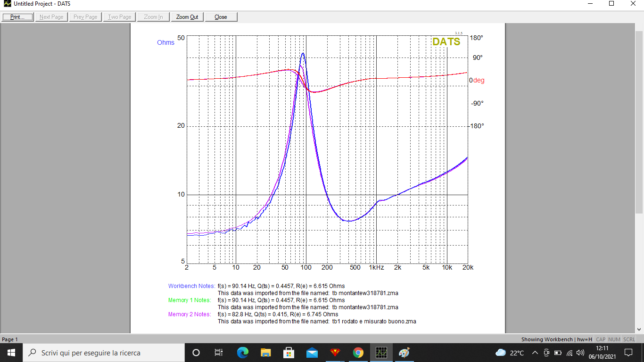644x362 pixels.
Task: Click the Ohms axis label
Action: (165, 42)
